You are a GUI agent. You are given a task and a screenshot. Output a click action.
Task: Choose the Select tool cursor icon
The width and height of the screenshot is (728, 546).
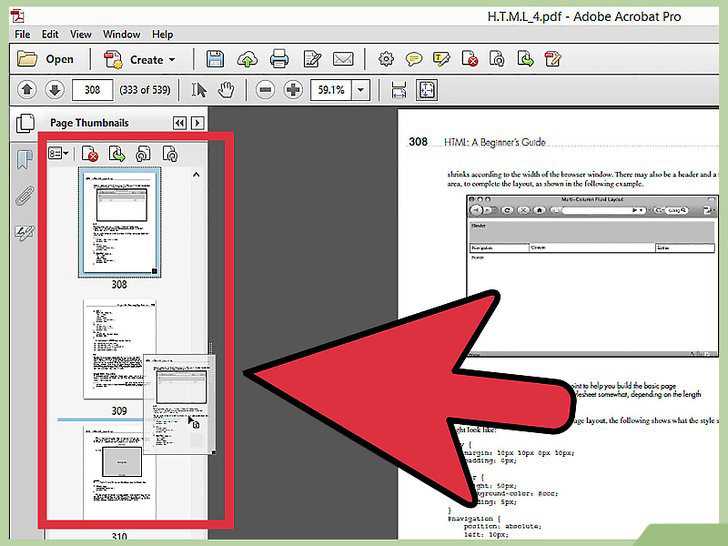tap(199, 90)
